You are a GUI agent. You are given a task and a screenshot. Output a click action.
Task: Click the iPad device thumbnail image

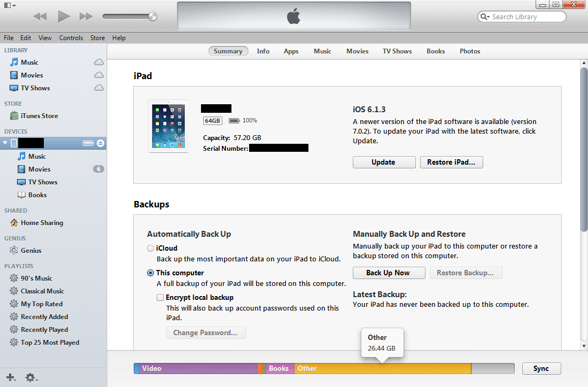pos(168,126)
